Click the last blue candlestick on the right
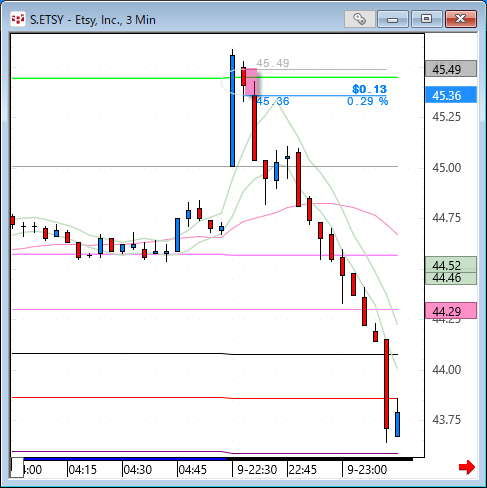The height and width of the screenshot is (488, 487). (397, 424)
